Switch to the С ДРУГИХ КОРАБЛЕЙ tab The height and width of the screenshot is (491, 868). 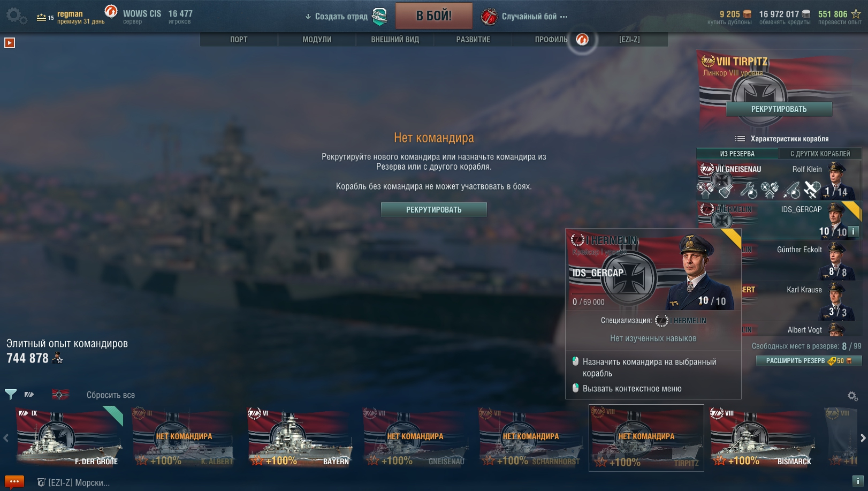820,154
